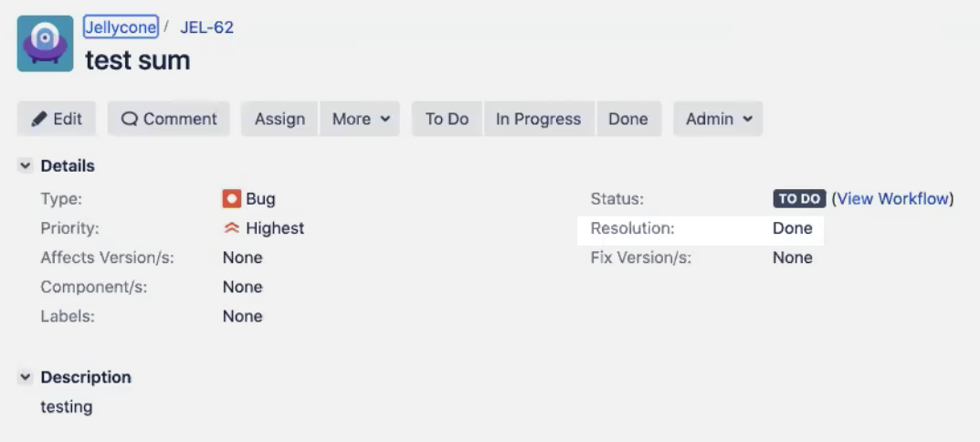Image resolution: width=980 pixels, height=442 pixels.
Task: Transition issue to In Progress
Action: pos(539,119)
